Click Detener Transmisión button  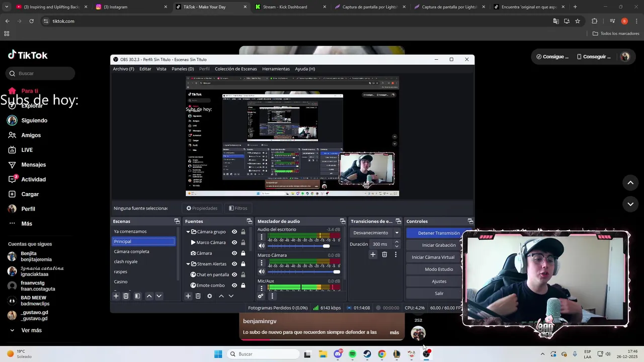pyautogui.click(x=439, y=233)
